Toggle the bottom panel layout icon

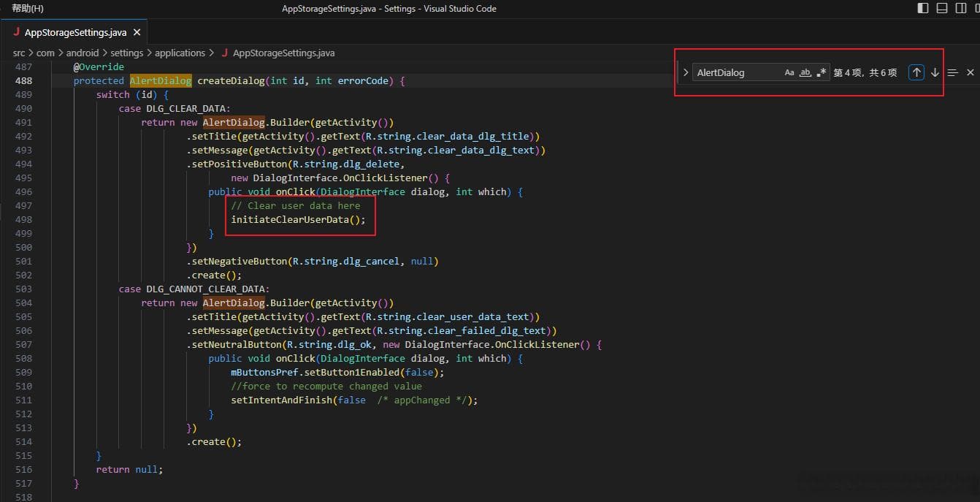click(942, 8)
